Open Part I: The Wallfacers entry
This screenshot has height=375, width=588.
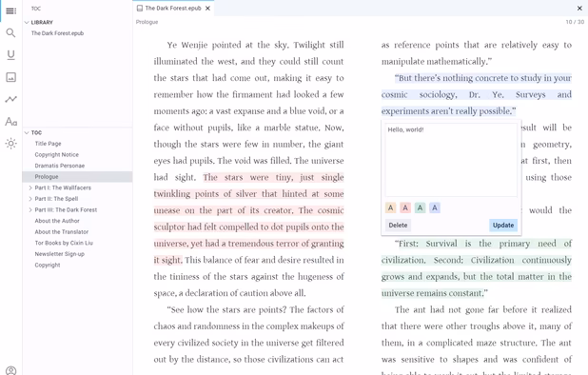(63, 187)
